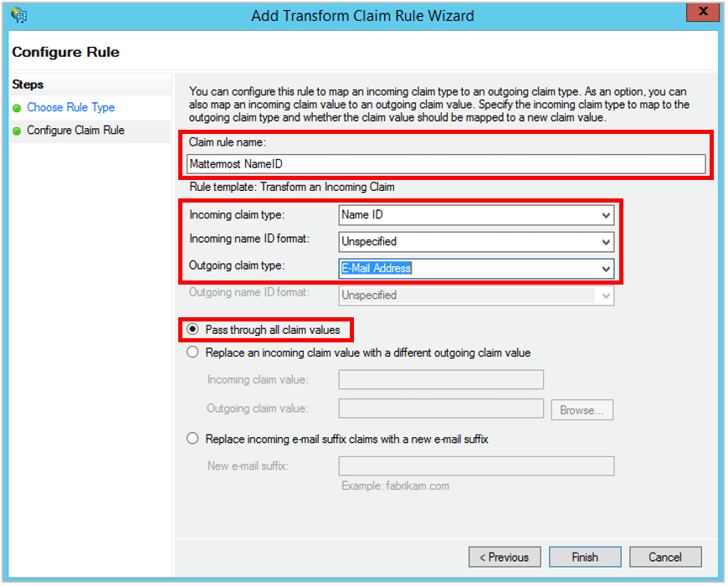Image resolution: width=728 pixels, height=586 pixels.
Task: Click the wizard icon in the title bar
Action: [x=18, y=14]
